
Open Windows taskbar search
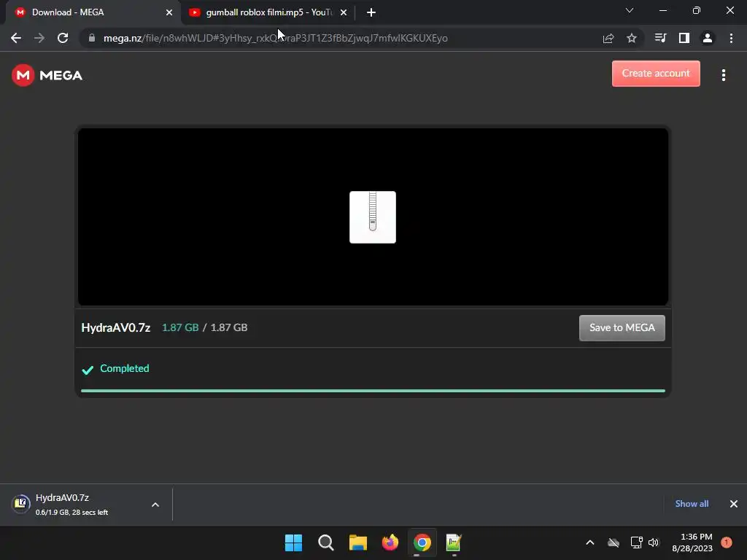(326, 542)
